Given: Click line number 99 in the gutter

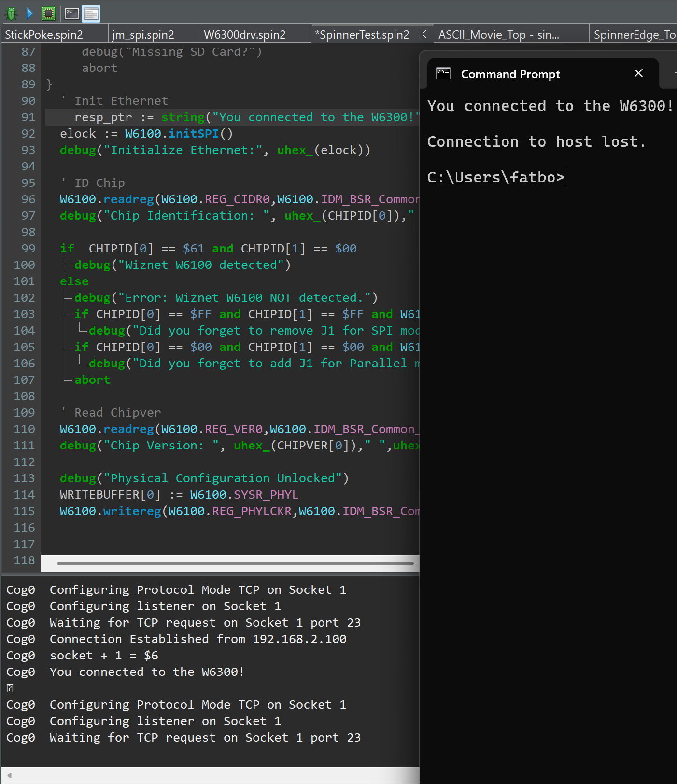Looking at the screenshot, I should [28, 249].
